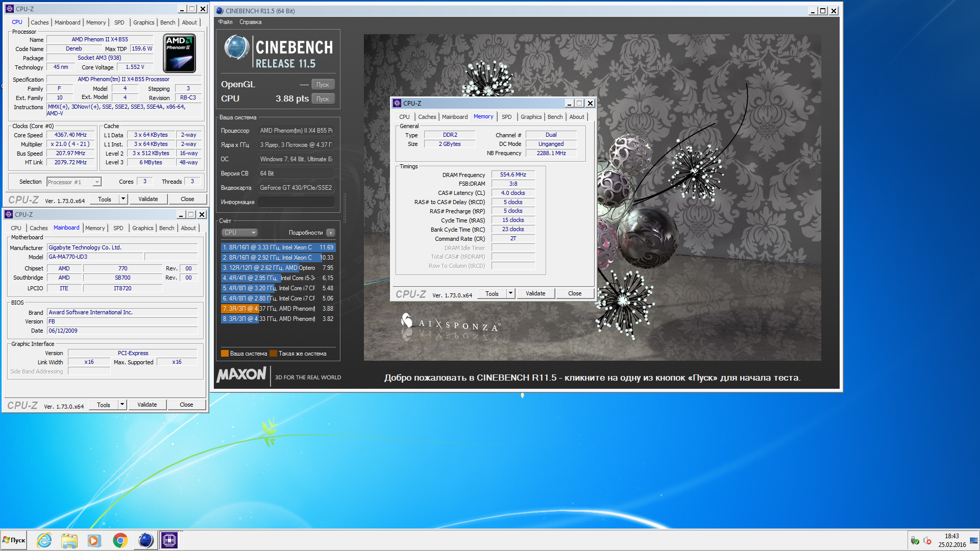980x551 pixels.
Task: Switch to Cinebench taskbar icon
Action: [x=145, y=540]
